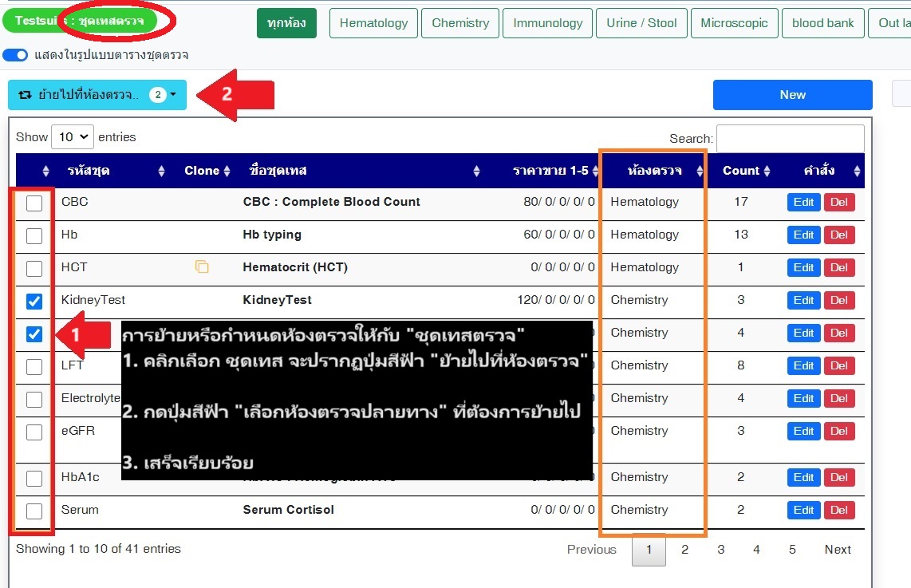Open page 5 of entries
Viewport: 911px width, 588px height.
coord(792,550)
